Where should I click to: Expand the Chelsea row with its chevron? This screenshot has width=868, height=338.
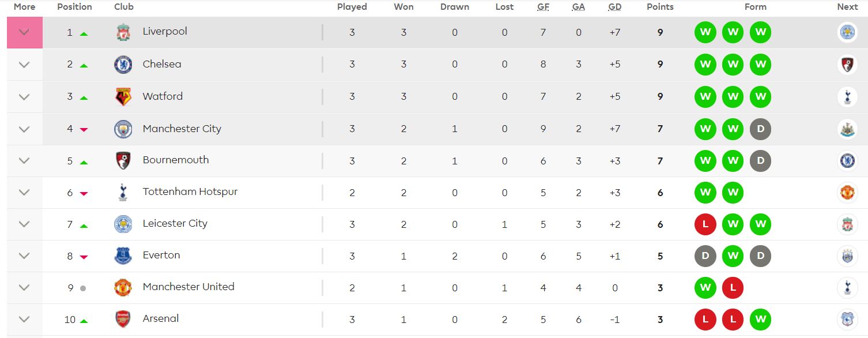[x=24, y=65]
